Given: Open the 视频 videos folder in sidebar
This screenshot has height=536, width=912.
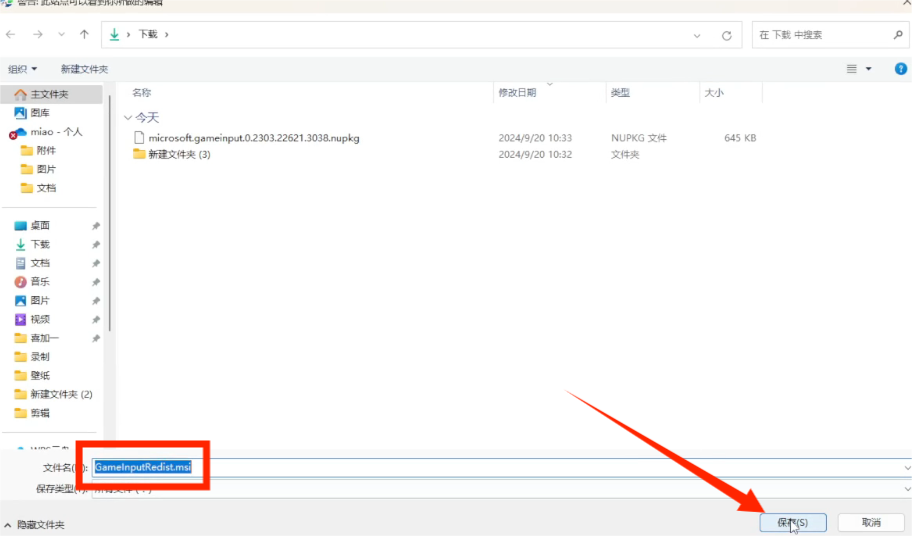Looking at the screenshot, I should pos(39,319).
